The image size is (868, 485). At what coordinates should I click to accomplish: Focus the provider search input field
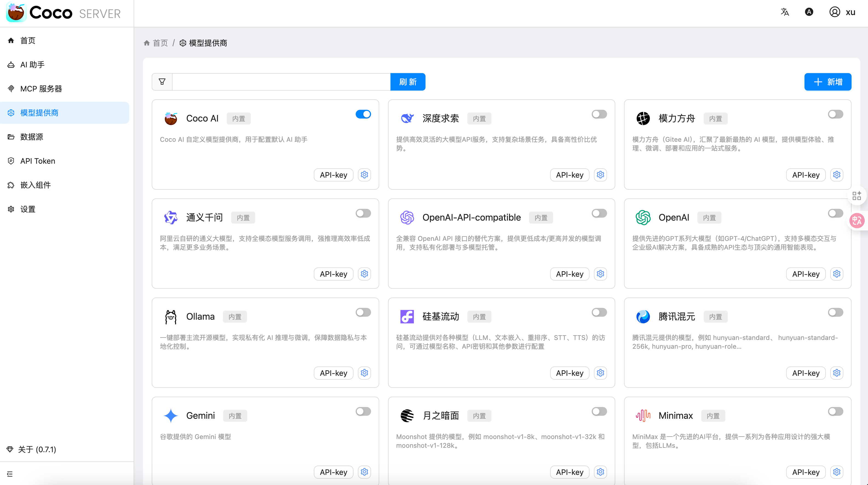281,82
